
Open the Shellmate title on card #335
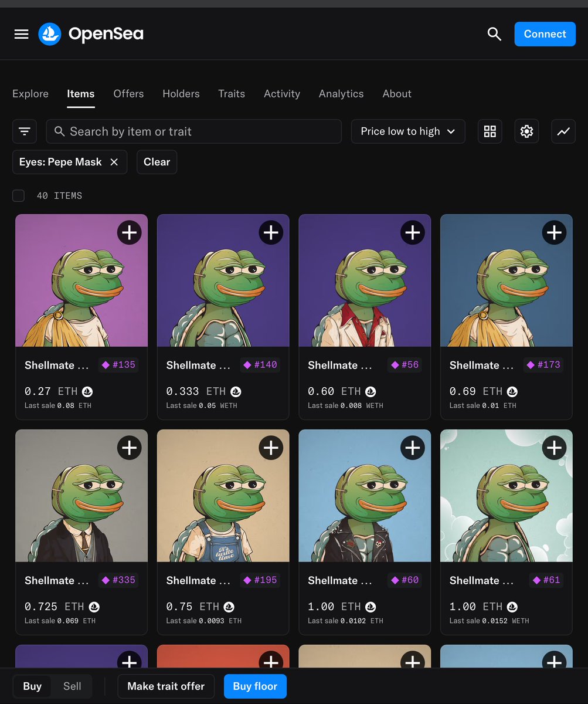pos(57,580)
